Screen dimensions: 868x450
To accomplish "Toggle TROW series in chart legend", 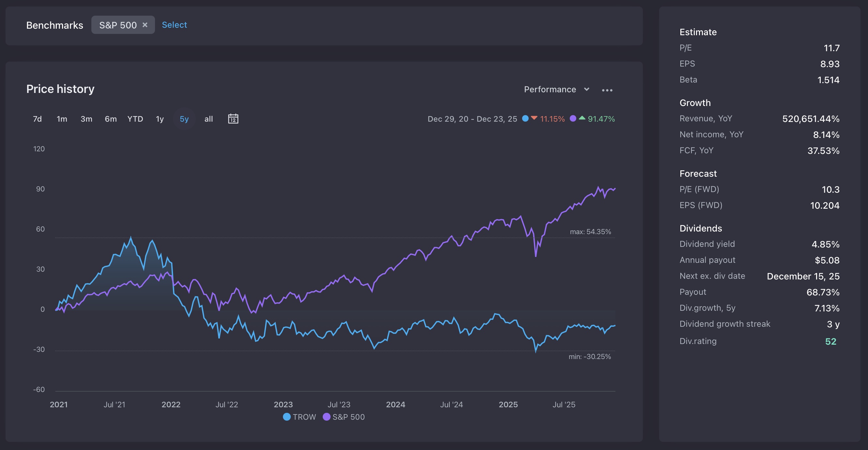I will pyautogui.click(x=299, y=417).
